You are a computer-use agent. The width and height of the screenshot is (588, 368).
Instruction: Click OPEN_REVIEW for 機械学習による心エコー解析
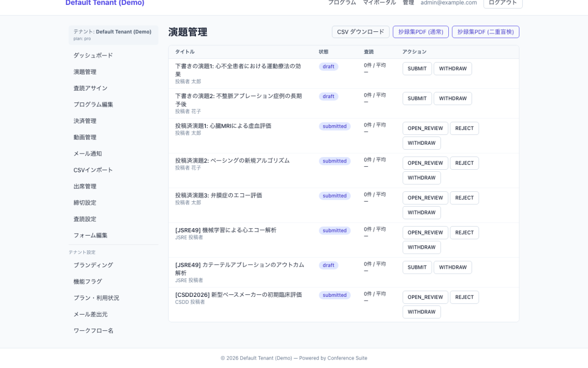[425, 233]
